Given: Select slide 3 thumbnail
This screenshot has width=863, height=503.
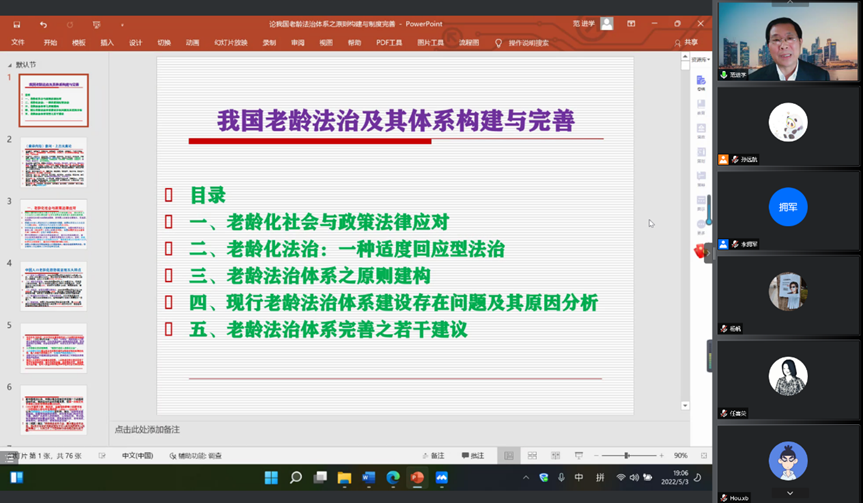Looking at the screenshot, I should click(54, 224).
